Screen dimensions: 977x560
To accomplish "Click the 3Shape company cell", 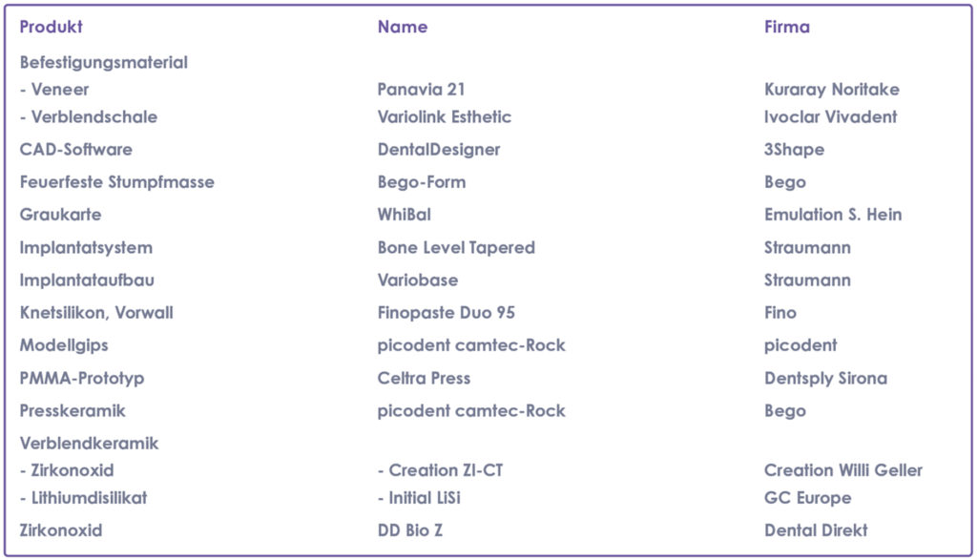I will click(x=794, y=150).
